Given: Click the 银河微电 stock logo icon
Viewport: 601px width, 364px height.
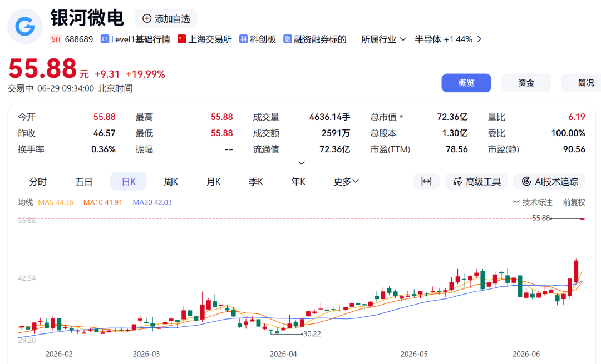Looking at the screenshot, I should pos(25,27).
